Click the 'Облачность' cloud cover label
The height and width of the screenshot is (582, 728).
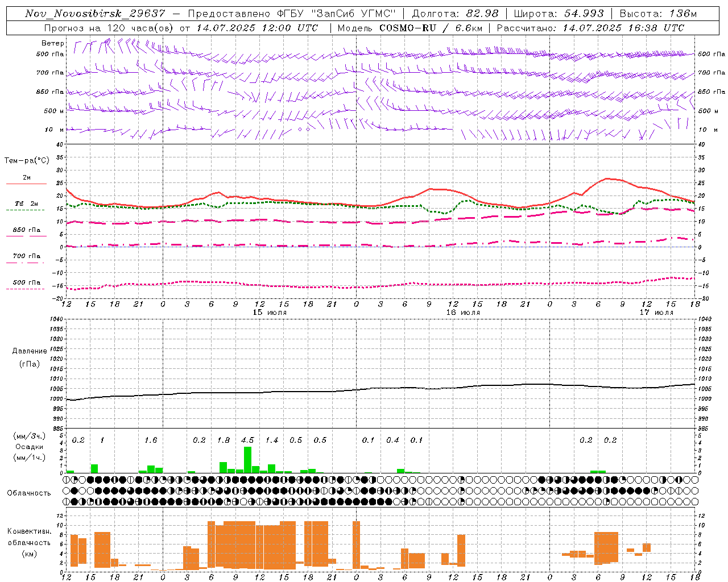click(x=29, y=493)
